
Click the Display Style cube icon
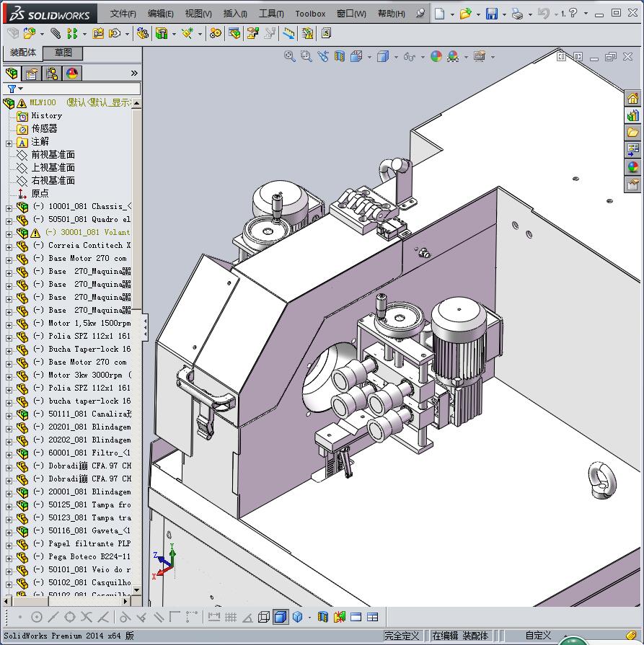click(x=383, y=56)
